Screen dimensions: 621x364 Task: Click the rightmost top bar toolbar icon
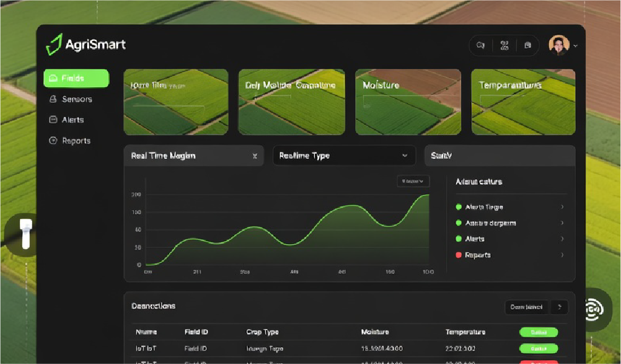pos(528,45)
